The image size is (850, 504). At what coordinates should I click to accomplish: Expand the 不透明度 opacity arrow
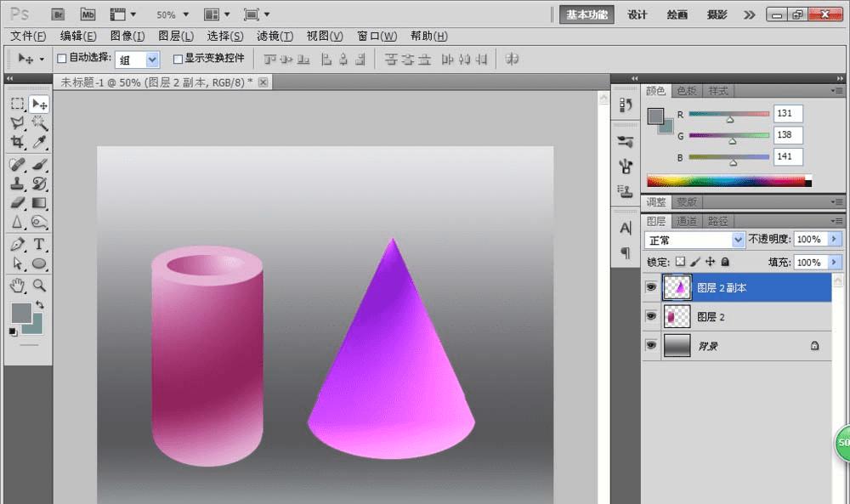[834, 240]
